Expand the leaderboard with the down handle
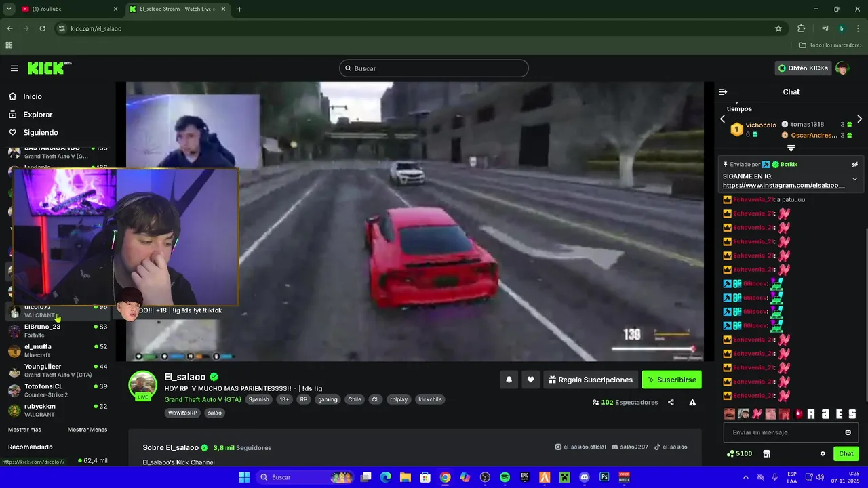Screen dimensions: 868x488 tap(791, 148)
